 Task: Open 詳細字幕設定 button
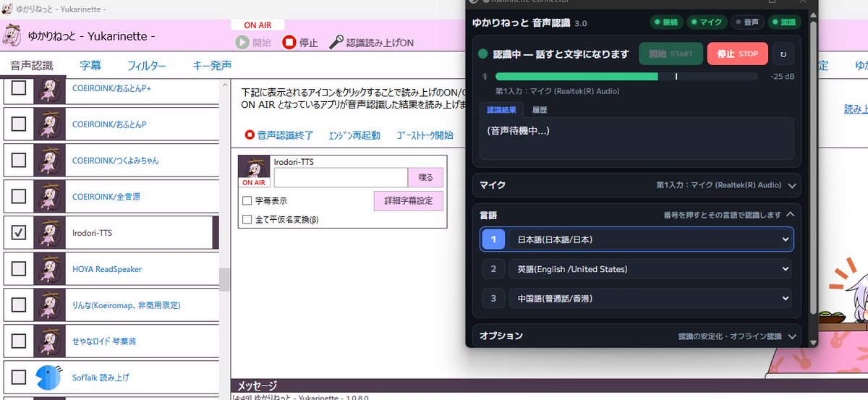[408, 201]
